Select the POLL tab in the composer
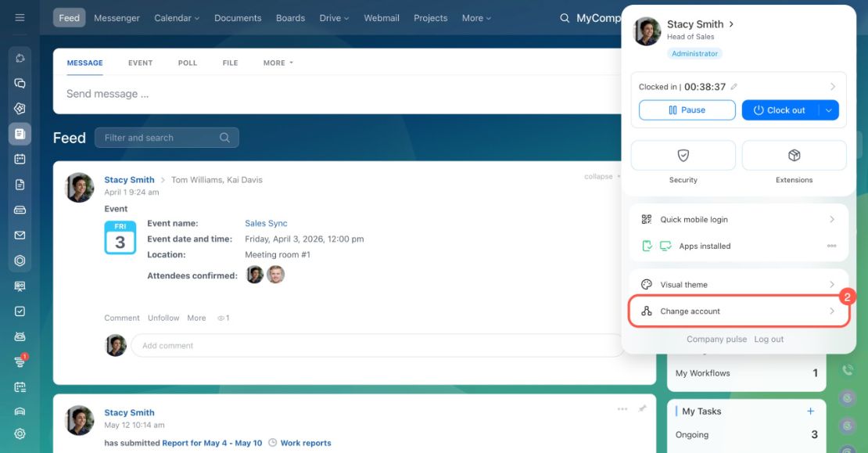The image size is (868, 453). [188, 63]
